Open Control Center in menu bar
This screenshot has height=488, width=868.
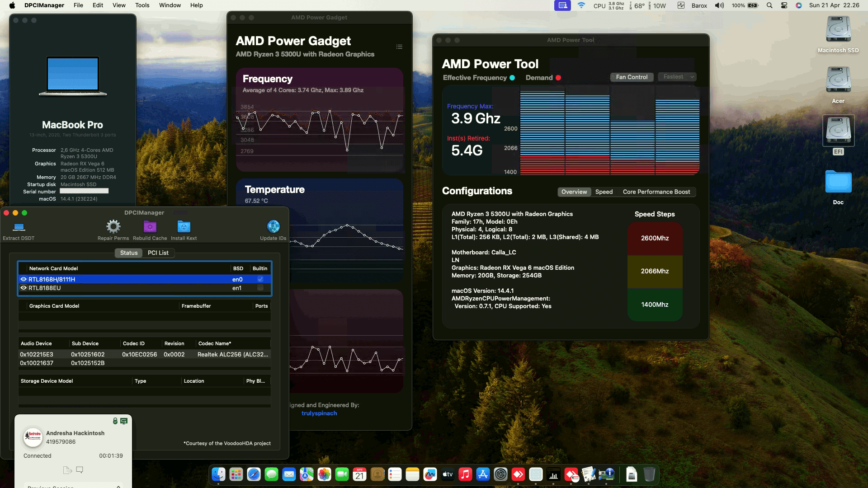784,5
